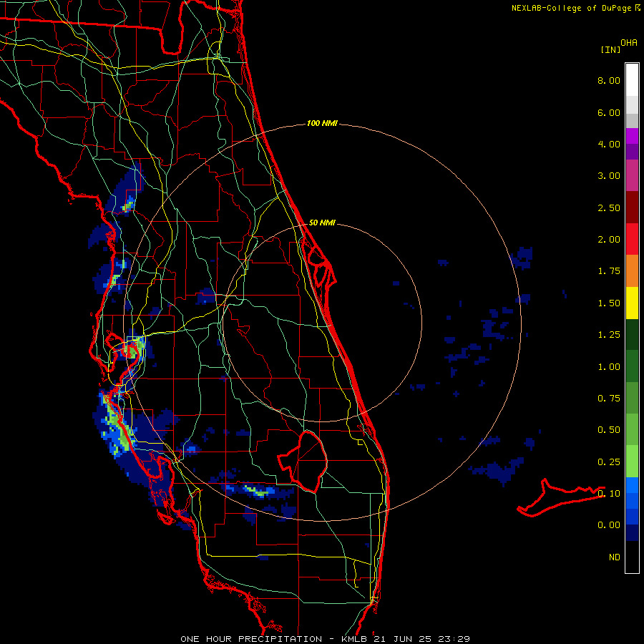Viewport: 644px width, 644px height.
Task: Select the 6.00 legend value
Action: pos(609,112)
